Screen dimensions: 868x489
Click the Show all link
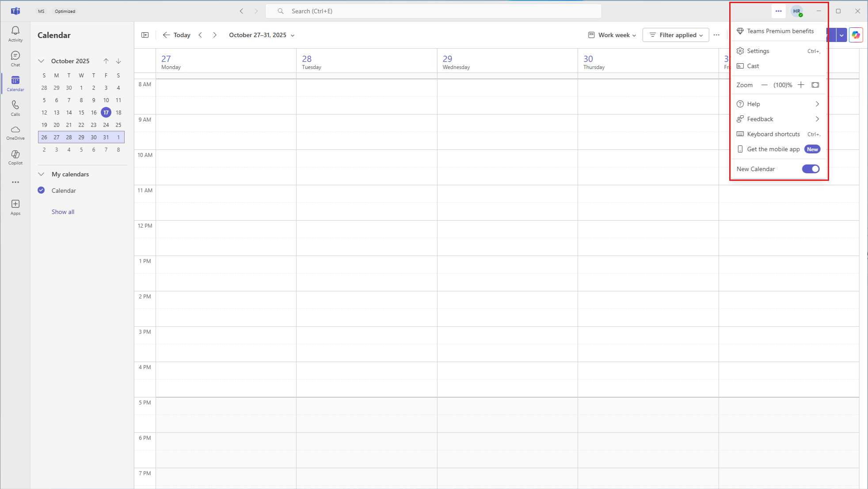pyautogui.click(x=63, y=212)
